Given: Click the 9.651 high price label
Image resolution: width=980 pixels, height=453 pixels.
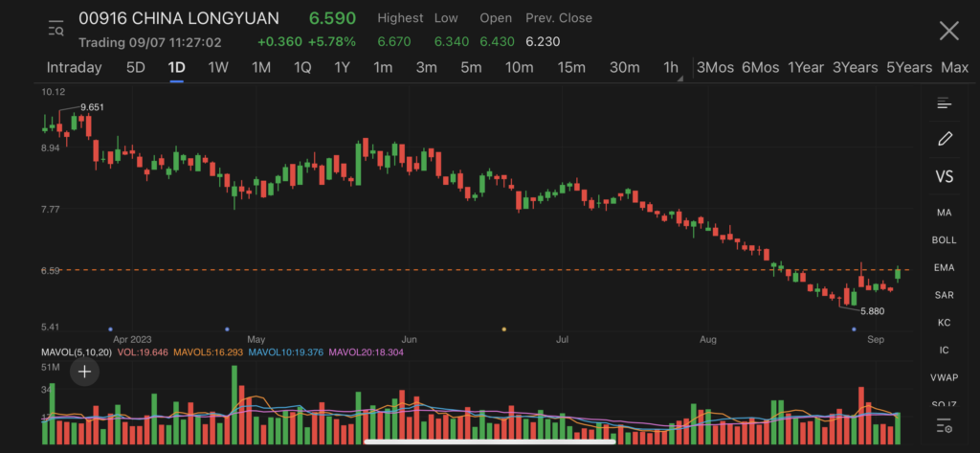Looking at the screenshot, I should 93,107.
